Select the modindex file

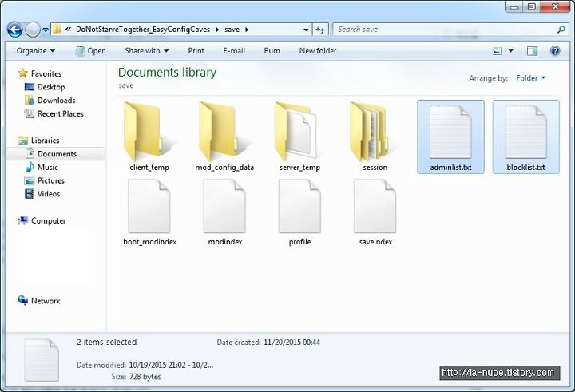pyautogui.click(x=224, y=212)
